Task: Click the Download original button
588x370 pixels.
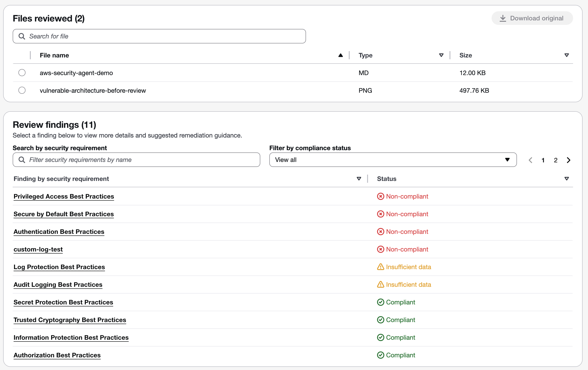Action: point(532,18)
